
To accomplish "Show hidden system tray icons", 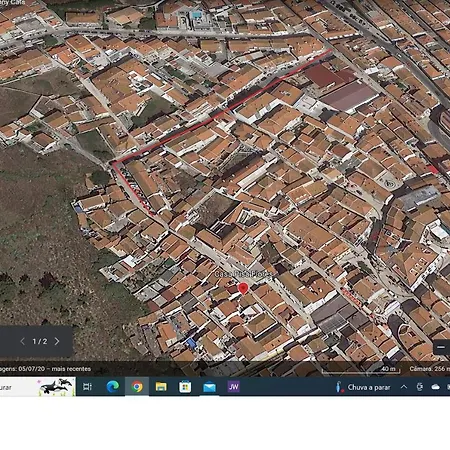I will pos(404,387).
